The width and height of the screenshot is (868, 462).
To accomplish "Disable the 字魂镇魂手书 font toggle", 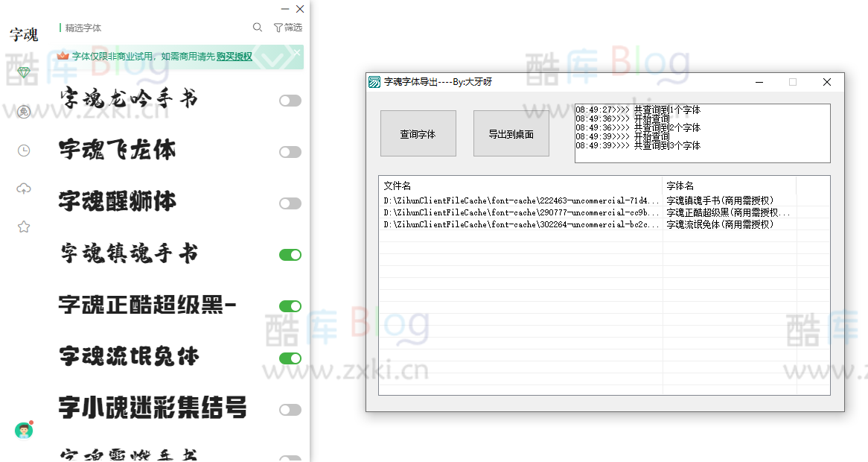I will (x=290, y=254).
